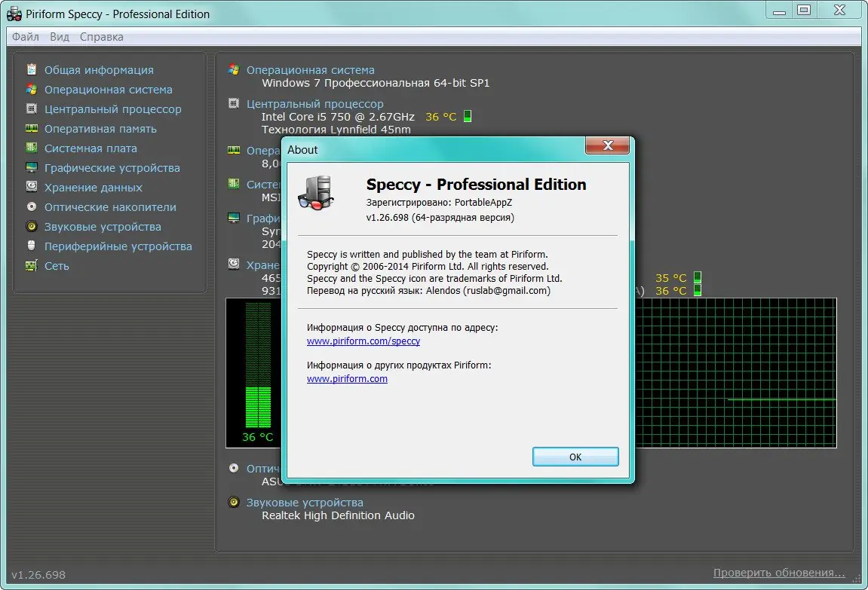Select Периферийные устройства in the sidebar
Viewport: 868px width, 590px height.
[x=118, y=246]
